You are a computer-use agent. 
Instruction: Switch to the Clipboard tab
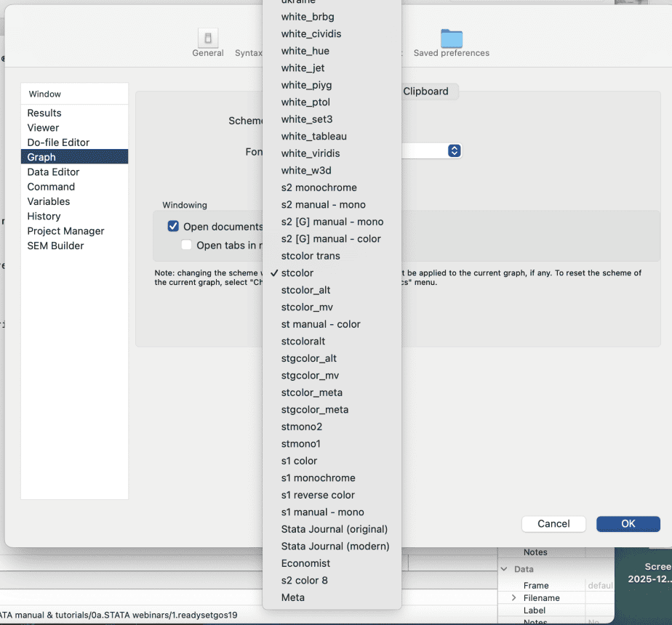click(x=425, y=92)
